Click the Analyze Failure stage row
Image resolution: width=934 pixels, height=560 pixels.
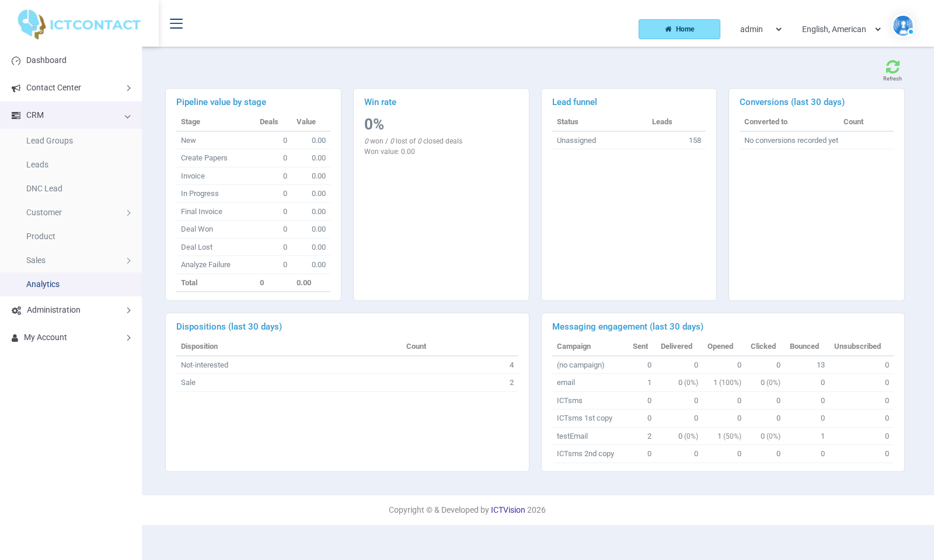coord(253,265)
